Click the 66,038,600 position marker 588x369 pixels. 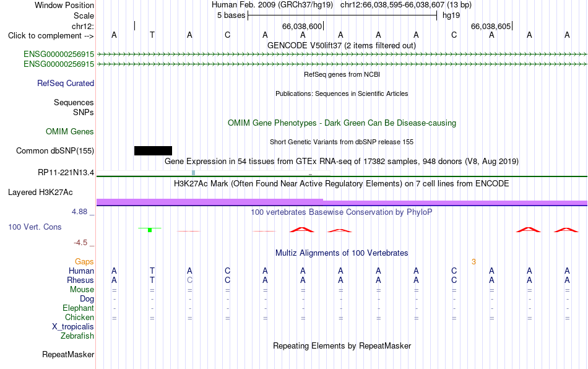[x=302, y=26]
